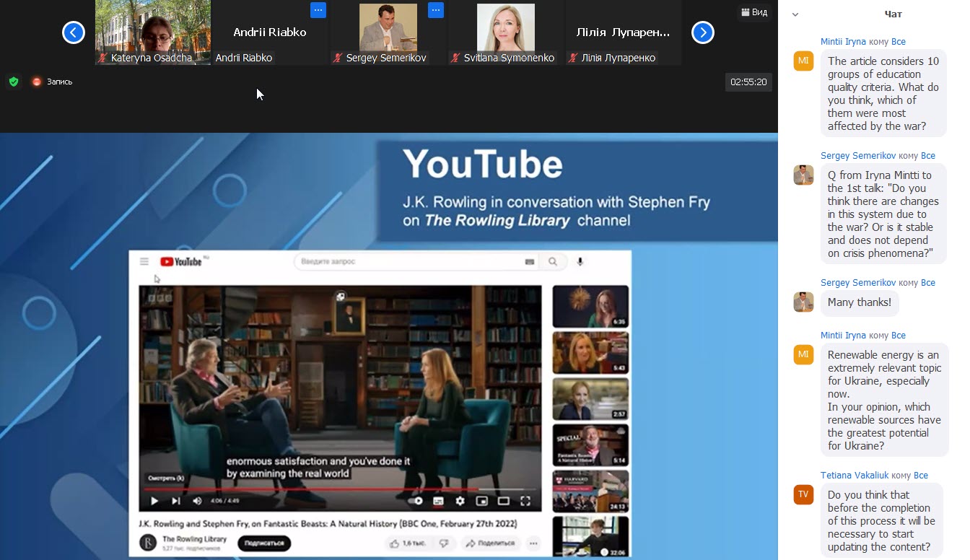Click the YouTube search input field

408,262
